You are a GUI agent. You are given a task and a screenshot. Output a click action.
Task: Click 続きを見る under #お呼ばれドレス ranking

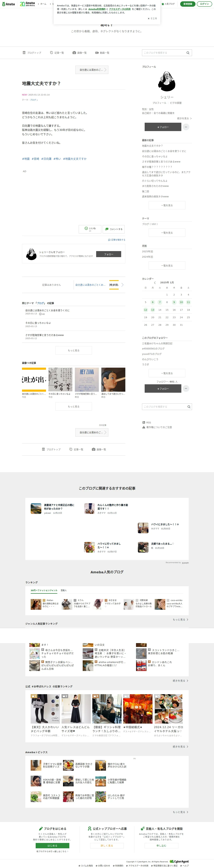coord(180,747)
